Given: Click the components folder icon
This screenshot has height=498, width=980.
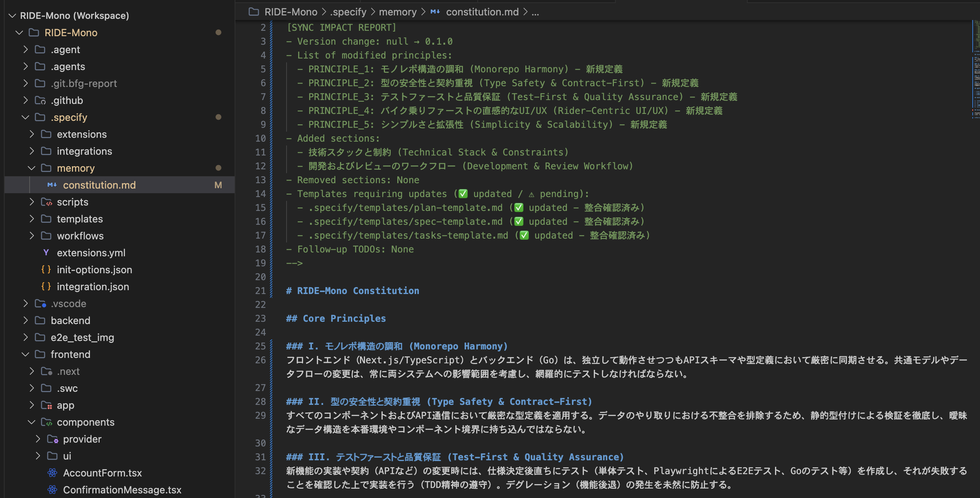Looking at the screenshot, I should (x=46, y=422).
